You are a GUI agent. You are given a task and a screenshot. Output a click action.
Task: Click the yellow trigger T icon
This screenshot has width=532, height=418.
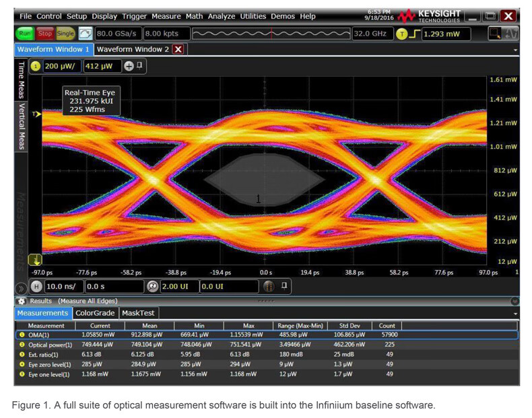[x=402, y=33]
